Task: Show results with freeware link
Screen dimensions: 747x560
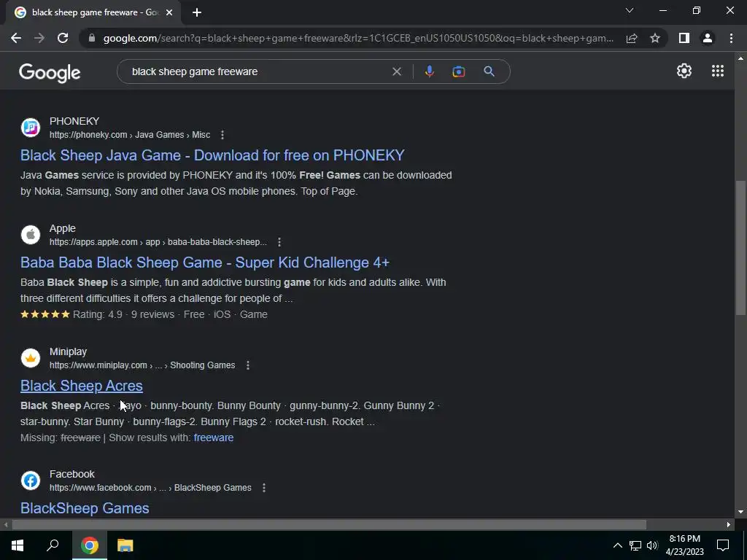Action: [214, 437]
